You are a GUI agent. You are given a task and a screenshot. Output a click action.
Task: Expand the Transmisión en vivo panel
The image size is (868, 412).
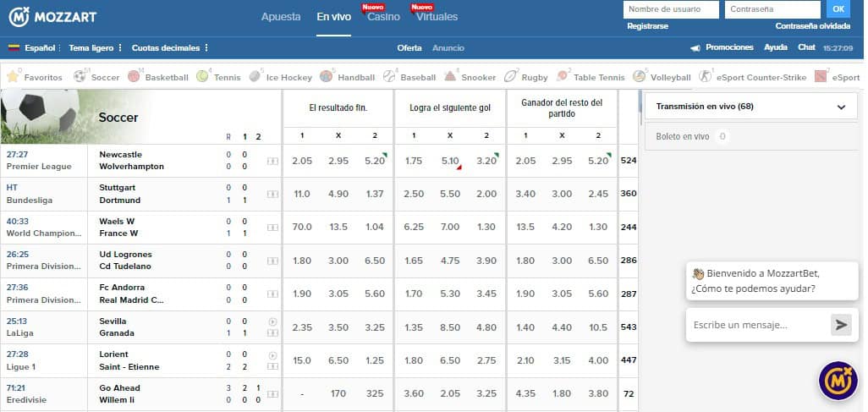(x=751, y=107)
